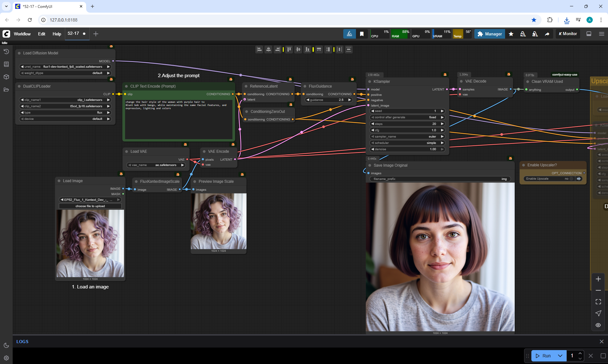The width and height of the screenshot is (608, 364).
Task: Open the node library cube icon
Action: click(x=6, y=77)
